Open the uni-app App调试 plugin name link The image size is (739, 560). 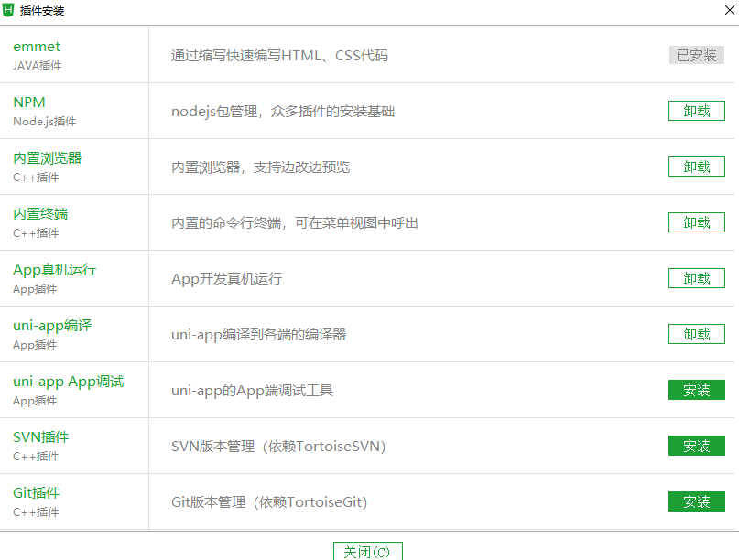click(x=69, y=382)
